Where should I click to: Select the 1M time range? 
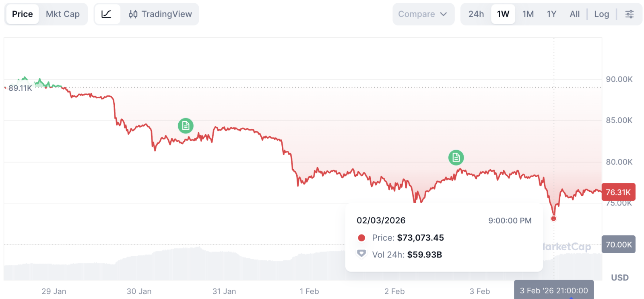[528, 14]
